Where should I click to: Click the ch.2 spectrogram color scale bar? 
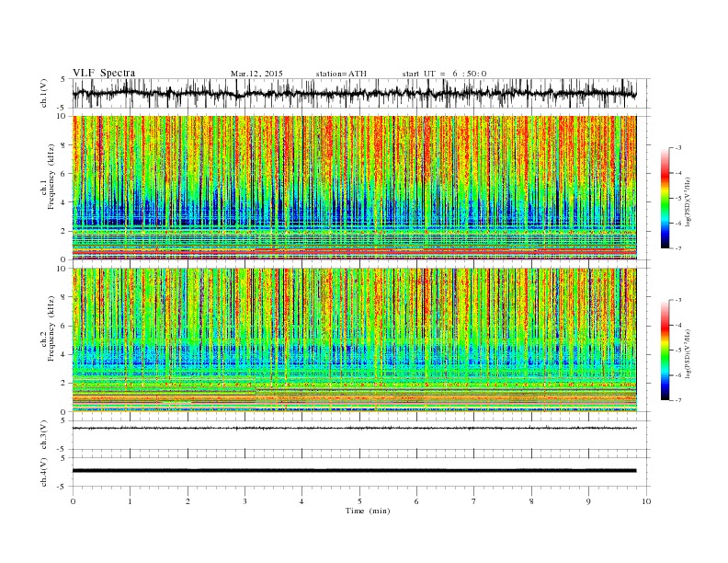tap(665, 350)
